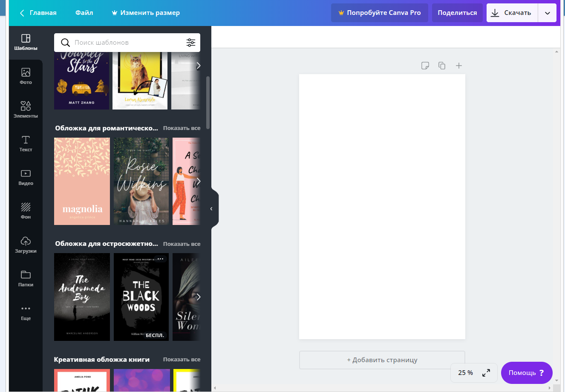Click the duplicate page icon above canvas
This screenshot has width=565, height=392.
pyautogui.click(x=442, y=66)
